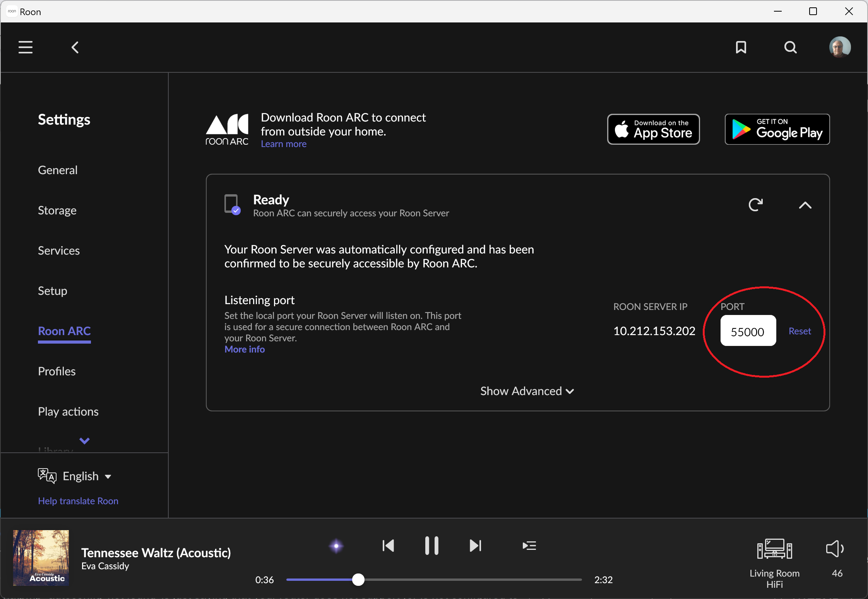Click the Ready status device icon
Screen dimensions: 868x599
pos(232,205)
